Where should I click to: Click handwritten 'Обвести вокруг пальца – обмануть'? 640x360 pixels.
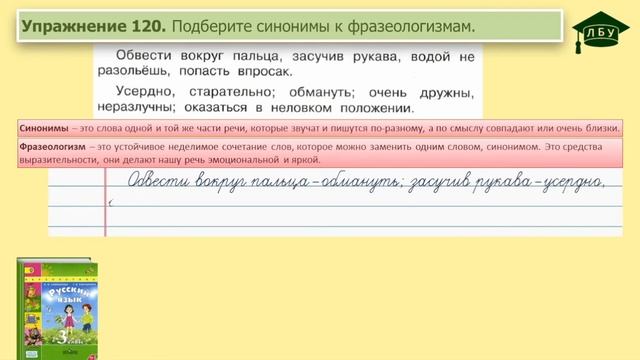[x=264, y=182]
